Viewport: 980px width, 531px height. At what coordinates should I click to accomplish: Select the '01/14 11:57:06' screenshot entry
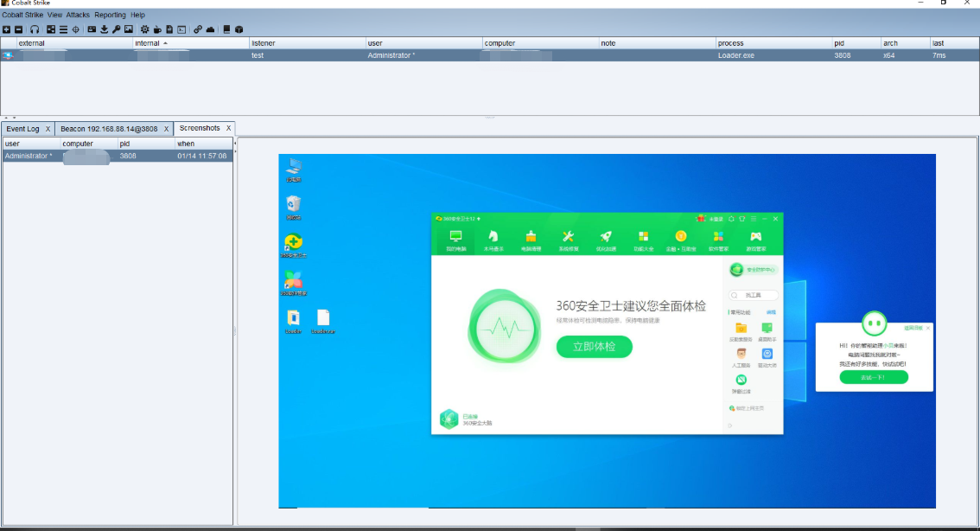(x=202, y=156)
